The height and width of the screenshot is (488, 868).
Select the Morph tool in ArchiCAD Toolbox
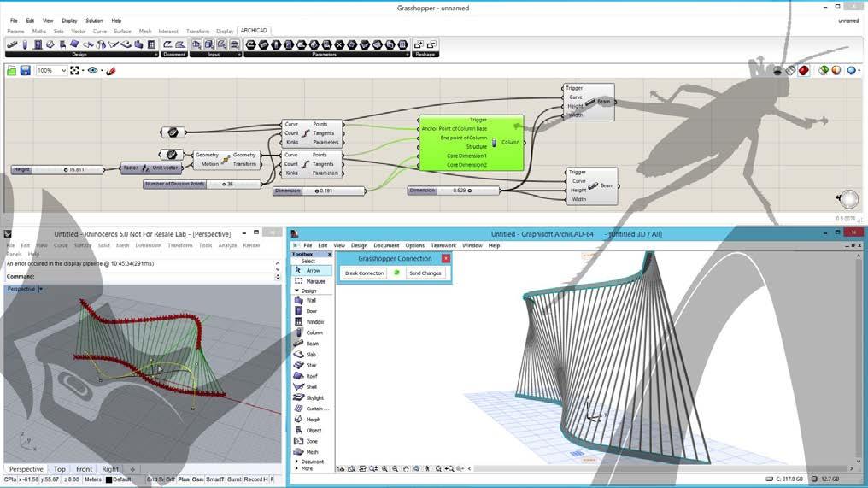312,420
